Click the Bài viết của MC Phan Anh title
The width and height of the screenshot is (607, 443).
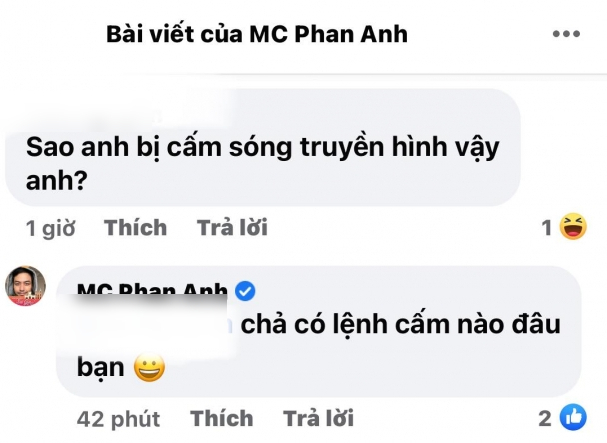[x=257, y=34]
